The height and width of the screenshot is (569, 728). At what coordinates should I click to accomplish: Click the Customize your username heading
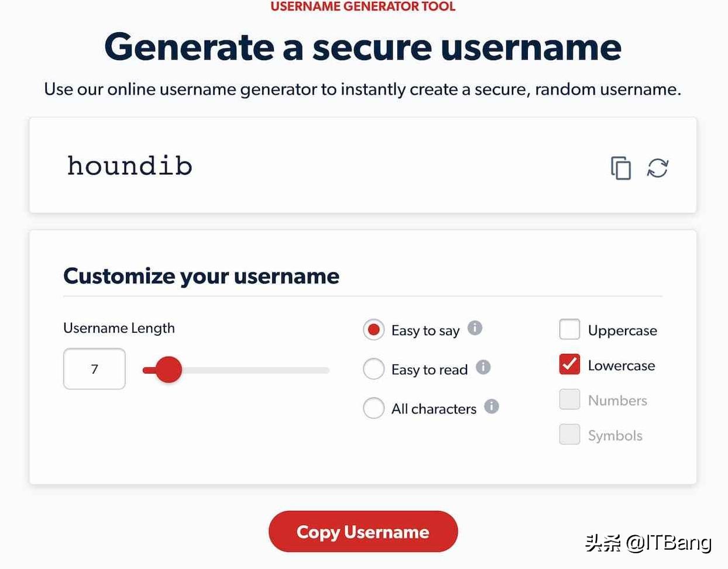click(201, 276)
